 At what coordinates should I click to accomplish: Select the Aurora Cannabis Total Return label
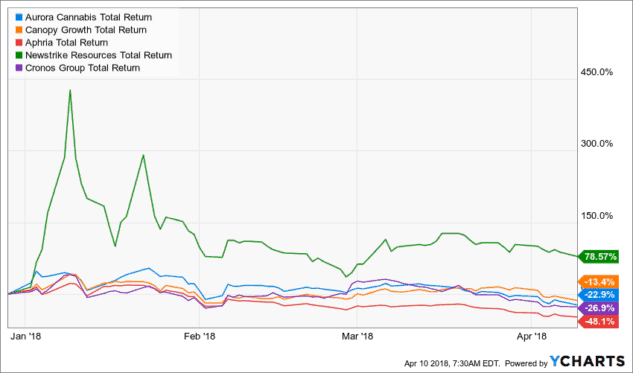(x=88, y=17)
